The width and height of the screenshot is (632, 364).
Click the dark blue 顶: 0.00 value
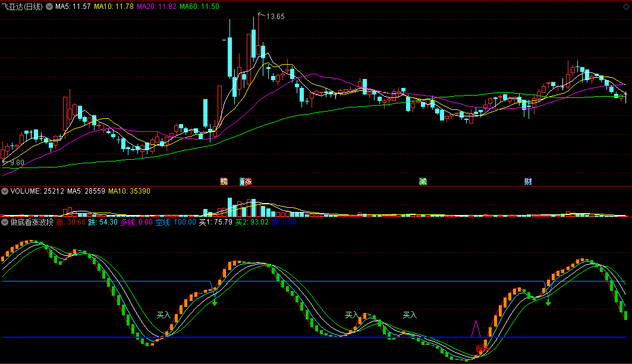pos(284,222)
